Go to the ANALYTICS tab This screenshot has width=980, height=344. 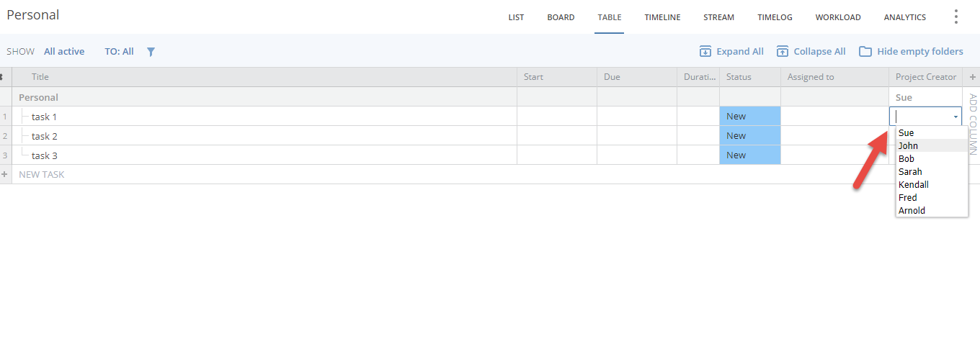(x=904, y=17)
